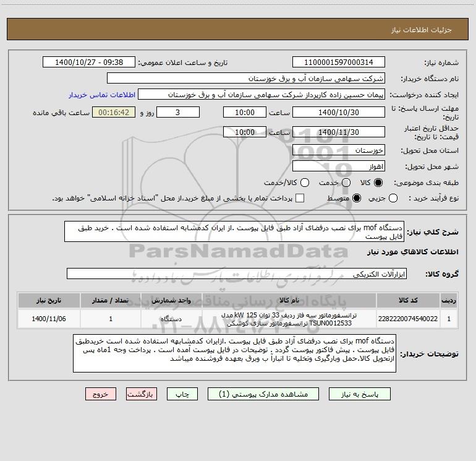Click the delivery province field خوزستان
The height and width of the screenshot is (461, 476).
click(339, 150)
